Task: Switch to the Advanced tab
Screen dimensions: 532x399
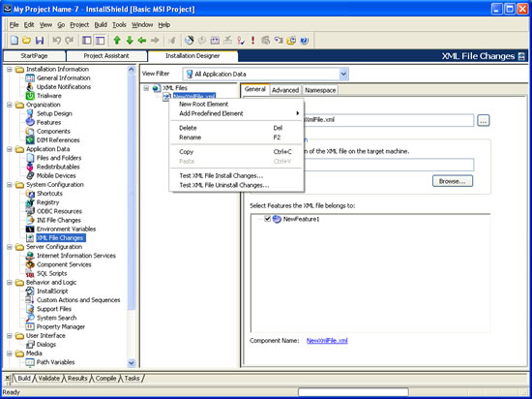Action: (285, 90)
